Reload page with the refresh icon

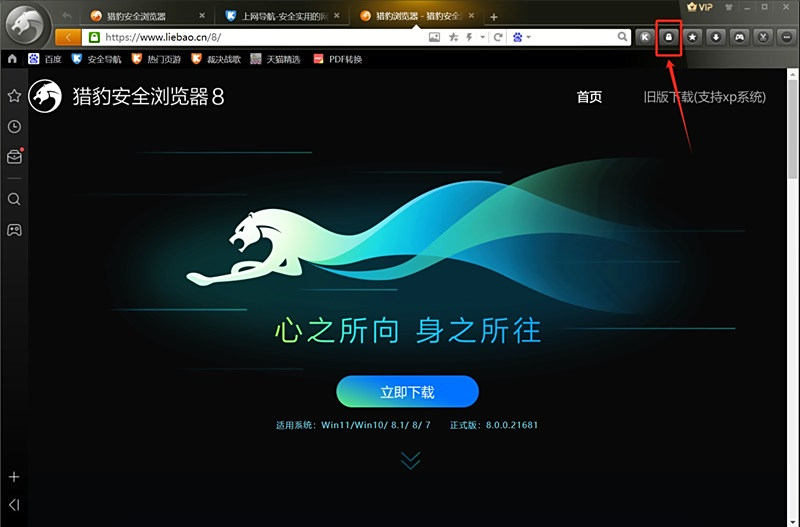click(498, 37)
